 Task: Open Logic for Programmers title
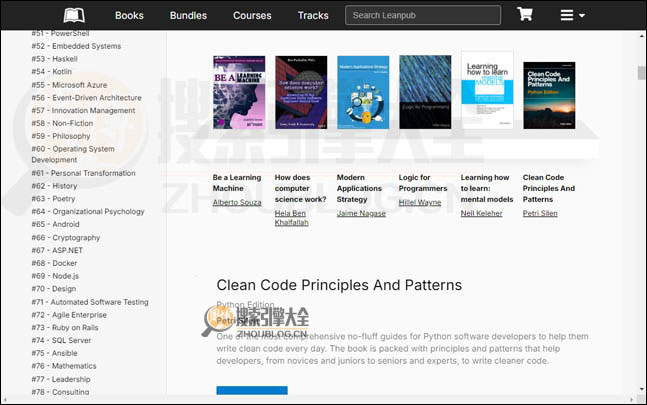pos(423,183)
